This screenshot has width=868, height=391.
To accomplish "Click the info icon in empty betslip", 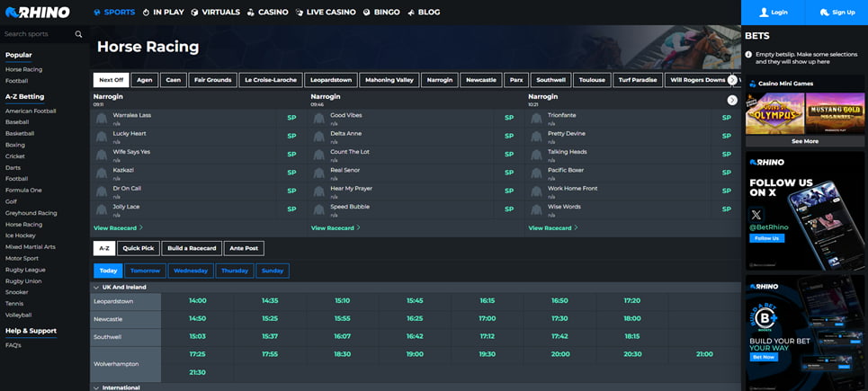I will [749, 55].
